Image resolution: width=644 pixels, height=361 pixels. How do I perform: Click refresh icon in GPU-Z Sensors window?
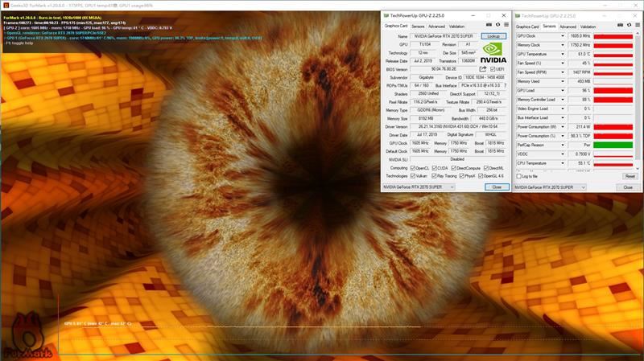pyautogui.click(x=630, y=26)
